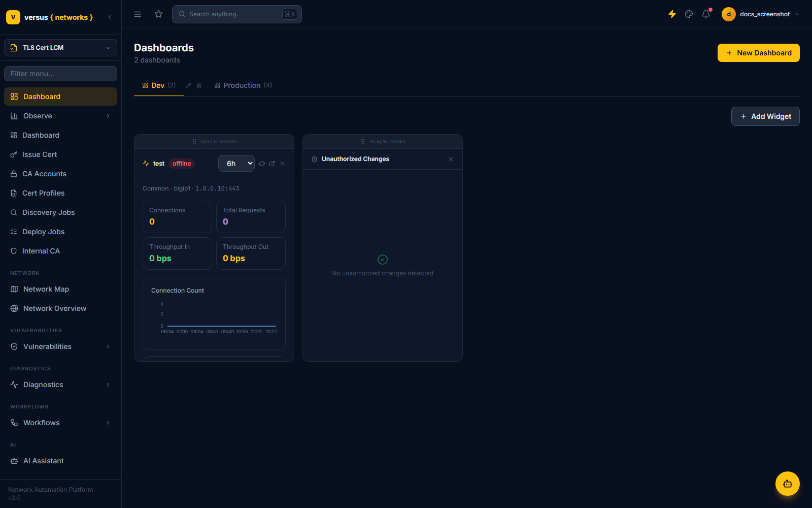Click the versus networks logo
The width and height of the screenshot is (812, 508).
(x=49, y=17)
